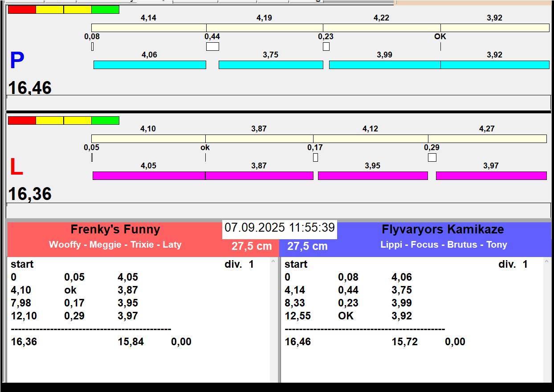Click the empty field below 16,46 total

[278, 102]
